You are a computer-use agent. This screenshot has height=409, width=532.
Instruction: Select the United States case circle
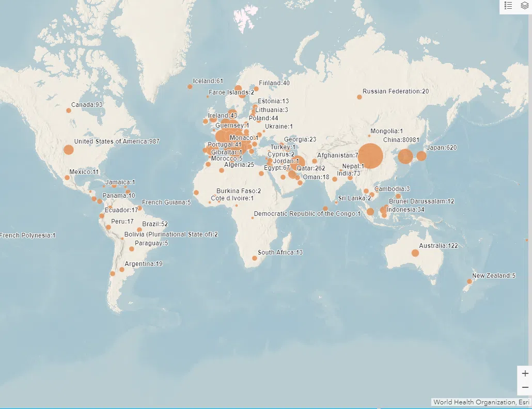tap(68, 150)
